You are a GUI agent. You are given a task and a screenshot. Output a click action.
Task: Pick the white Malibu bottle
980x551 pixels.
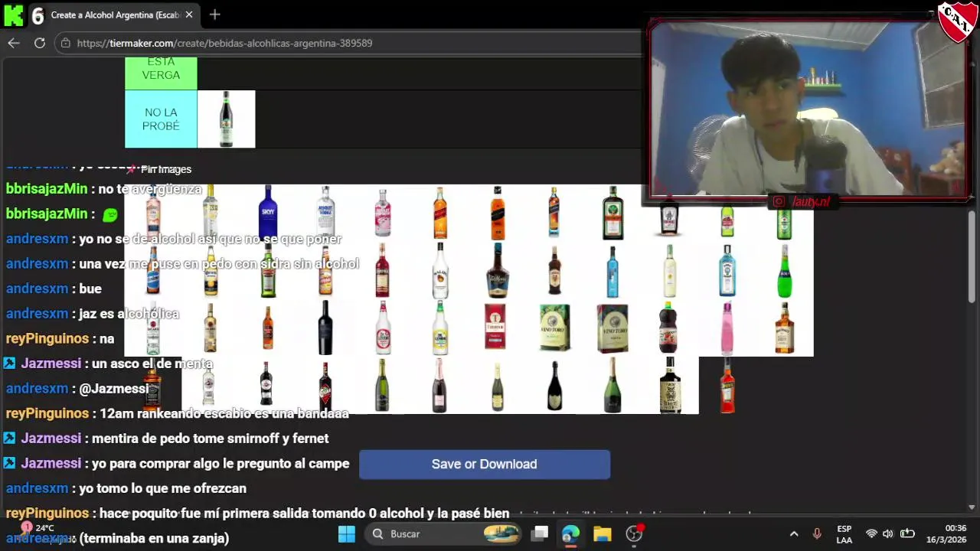pyautogui.click(x=440, y=270)
